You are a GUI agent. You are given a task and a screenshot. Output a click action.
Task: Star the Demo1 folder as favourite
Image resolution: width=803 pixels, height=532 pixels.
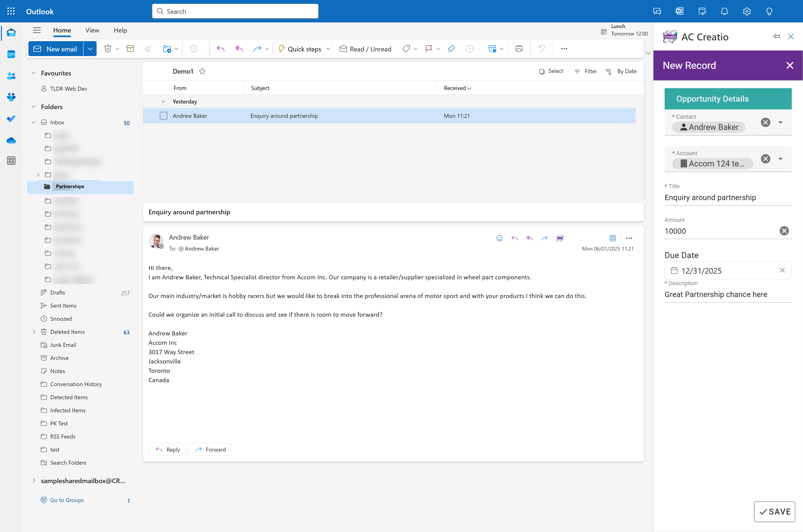tap(203, 71)
